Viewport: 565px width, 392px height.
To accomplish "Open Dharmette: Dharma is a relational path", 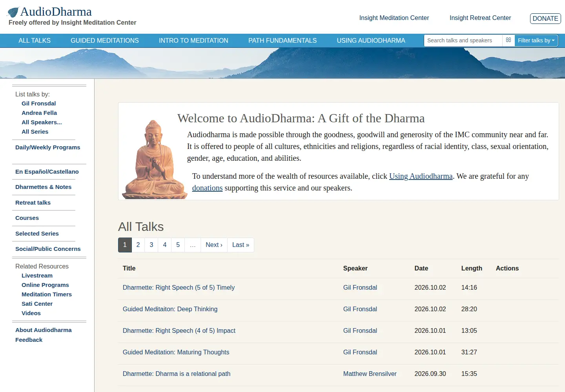I will pyautogui.click(x=177, y=374).
